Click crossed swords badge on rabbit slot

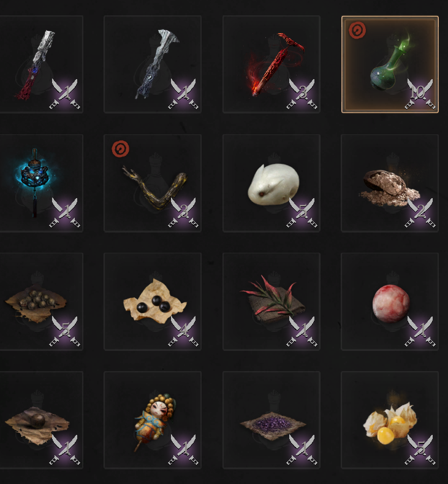pos(302,213)
